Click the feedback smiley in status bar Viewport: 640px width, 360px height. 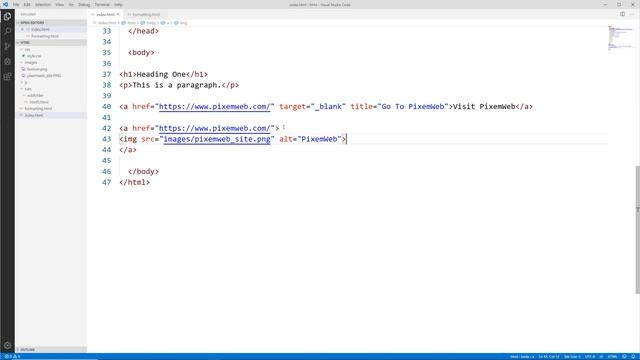(x=624, y=357)
